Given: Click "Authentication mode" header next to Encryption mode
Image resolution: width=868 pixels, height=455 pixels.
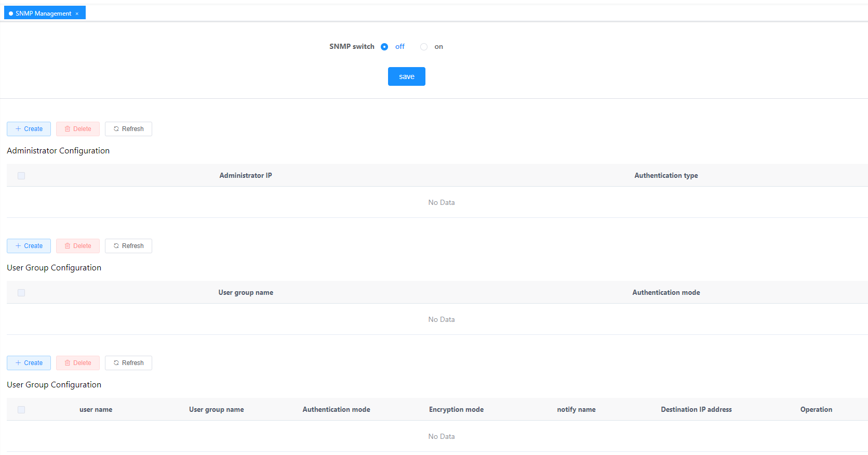Looking at the screenshot, I should click(337, 410).
